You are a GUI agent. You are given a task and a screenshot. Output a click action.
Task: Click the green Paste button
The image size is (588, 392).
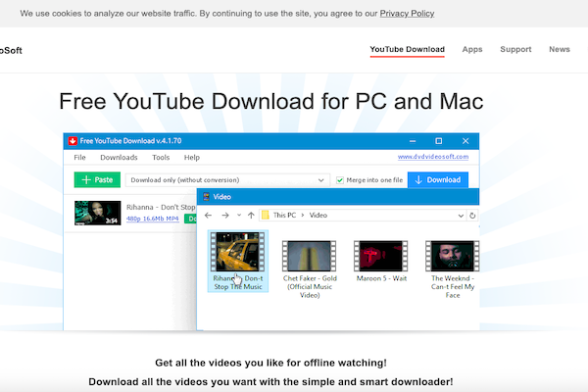click(97, 179)
